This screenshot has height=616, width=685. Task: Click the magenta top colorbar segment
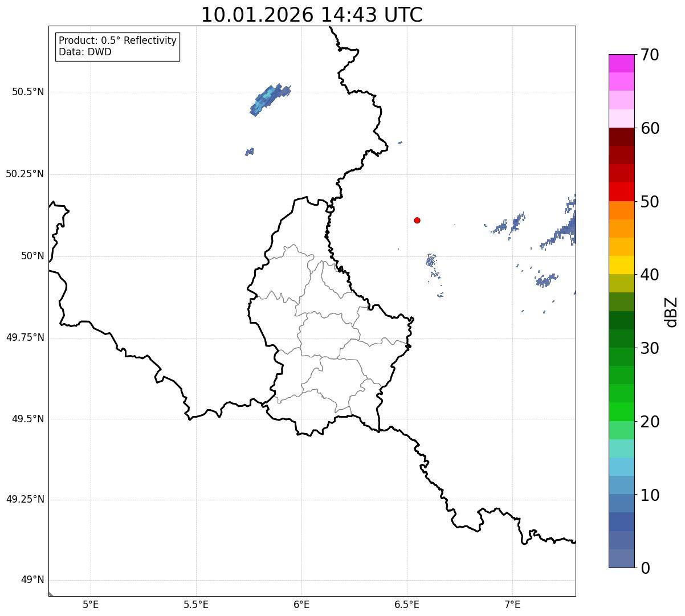(x=622, y=63)
